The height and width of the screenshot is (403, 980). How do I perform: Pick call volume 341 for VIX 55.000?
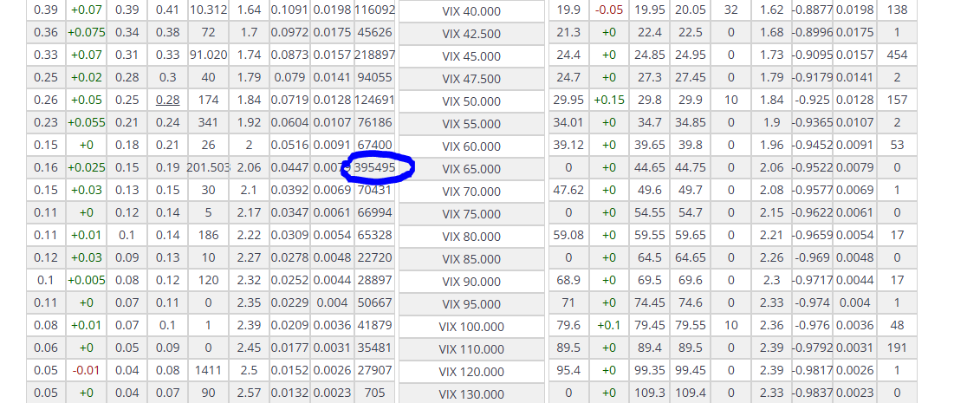coord(208,122)
